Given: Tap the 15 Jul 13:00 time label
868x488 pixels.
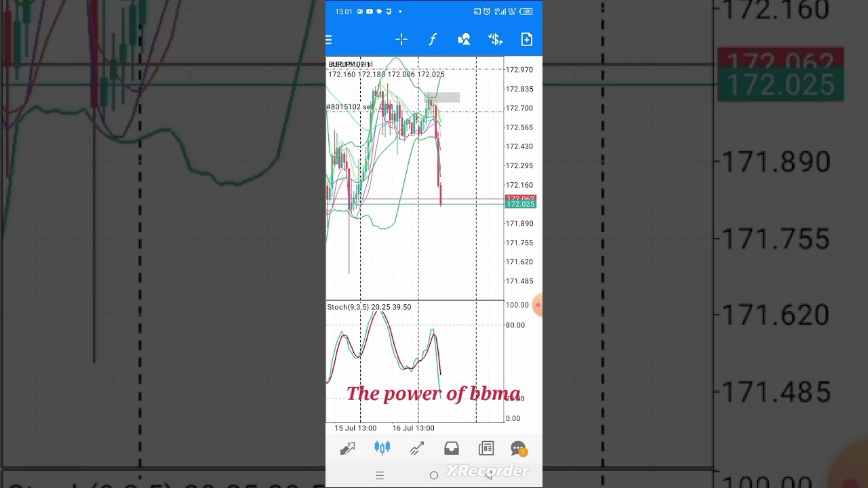Looking at the screenshot, I should coord(355,428).
